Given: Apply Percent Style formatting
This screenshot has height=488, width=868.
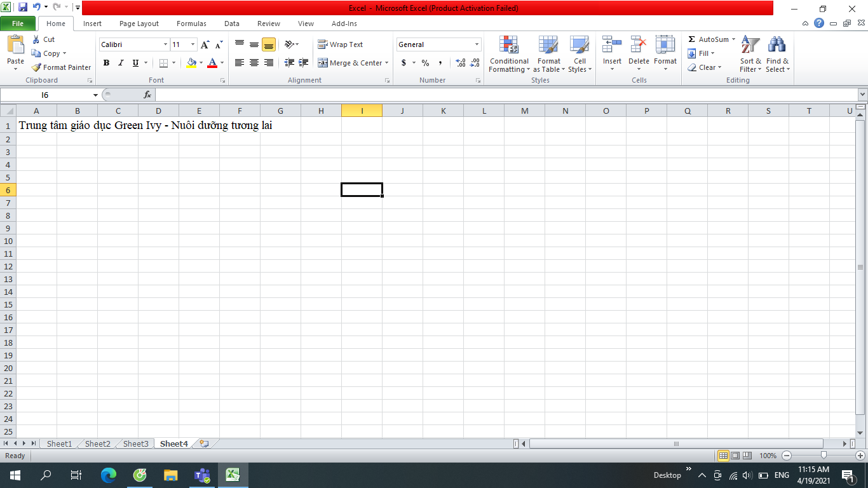Looking at the screenshot, I should [425, 63].
